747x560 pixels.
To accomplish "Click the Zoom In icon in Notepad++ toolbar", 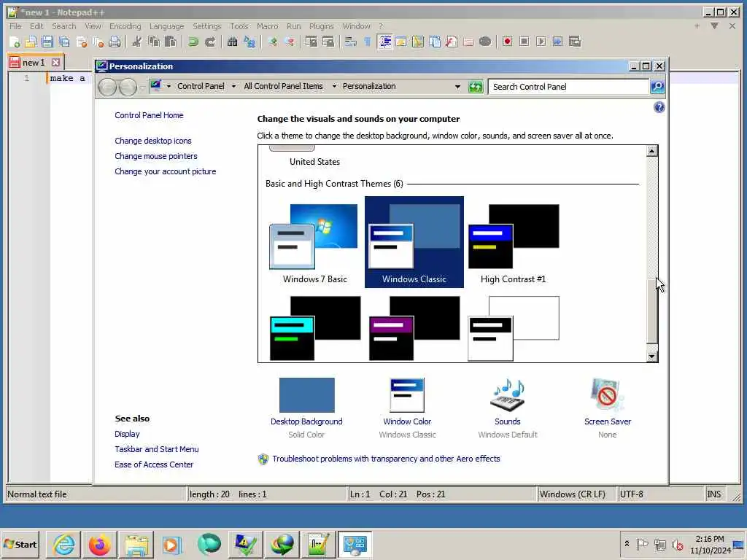I will coord(272,42).
